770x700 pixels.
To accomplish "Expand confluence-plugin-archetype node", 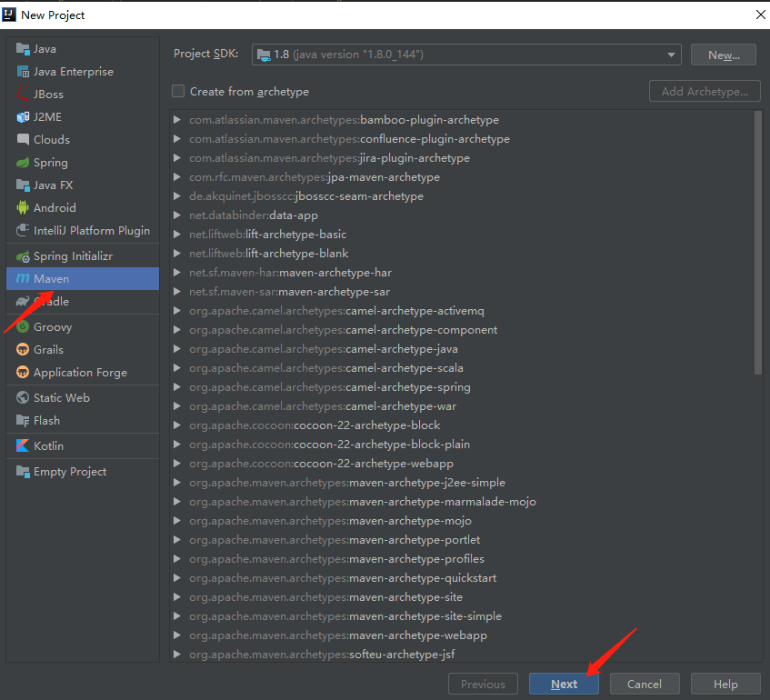I will pyautogui.click(x=177, y=138).
